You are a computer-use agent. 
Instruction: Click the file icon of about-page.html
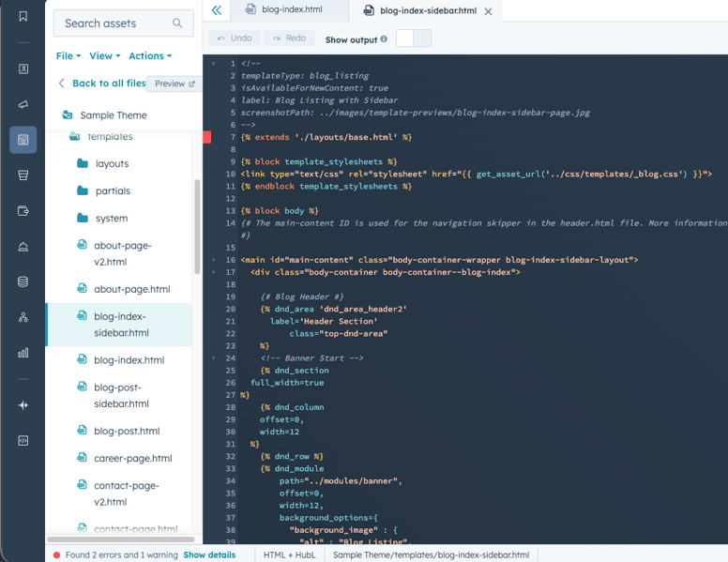coord(83,288)
